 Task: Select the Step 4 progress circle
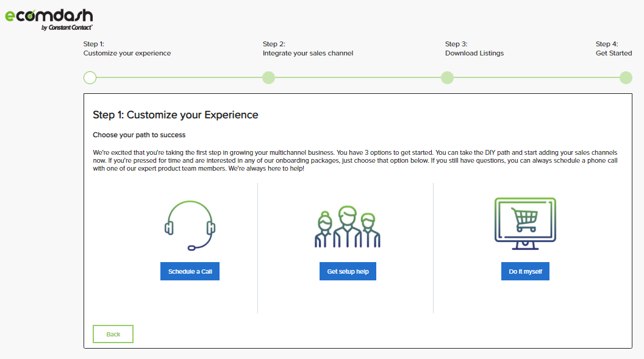[626, 77]
